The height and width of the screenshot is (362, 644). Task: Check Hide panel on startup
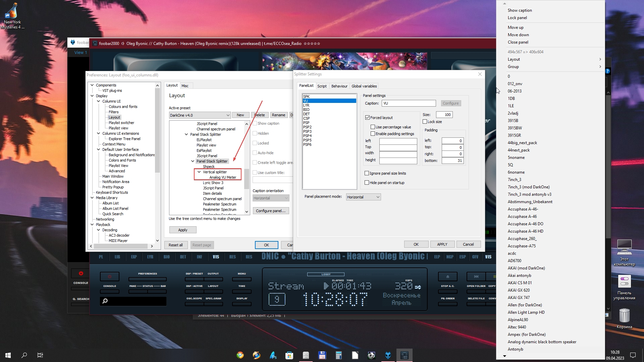[367, 183]
